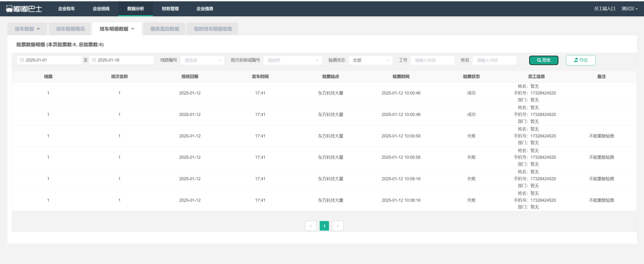Click the green 搜索 button

coord(543,60)
